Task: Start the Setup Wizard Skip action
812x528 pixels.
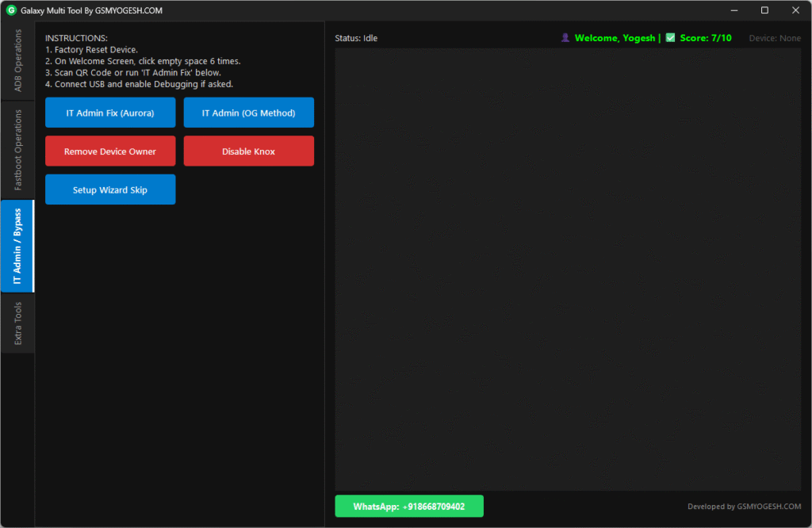Action: click(110, 190)
